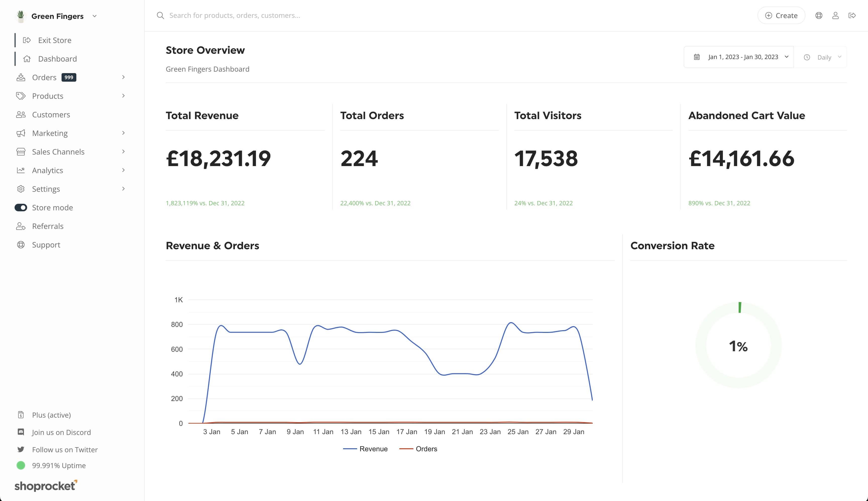Click the Create button

781,16
